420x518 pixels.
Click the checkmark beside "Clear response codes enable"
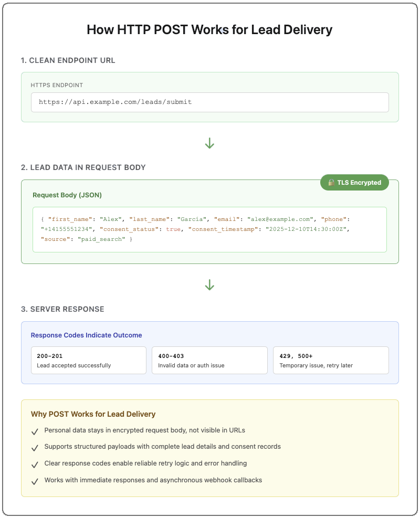(x=35, y=464)
